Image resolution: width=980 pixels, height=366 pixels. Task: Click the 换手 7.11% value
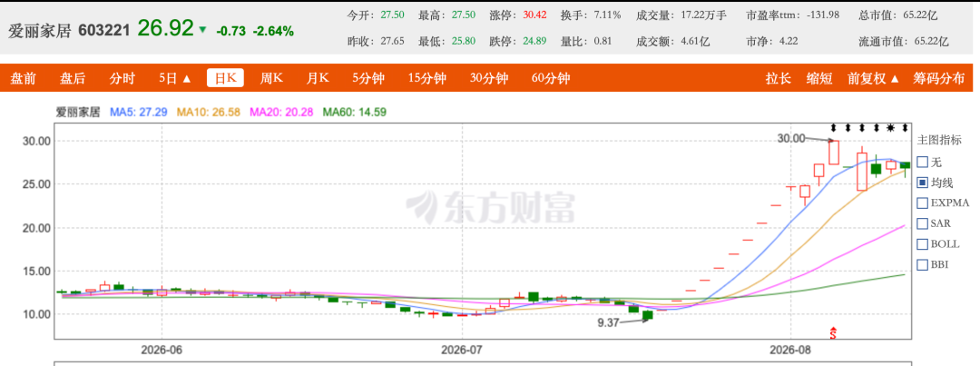tap(607, 15)
